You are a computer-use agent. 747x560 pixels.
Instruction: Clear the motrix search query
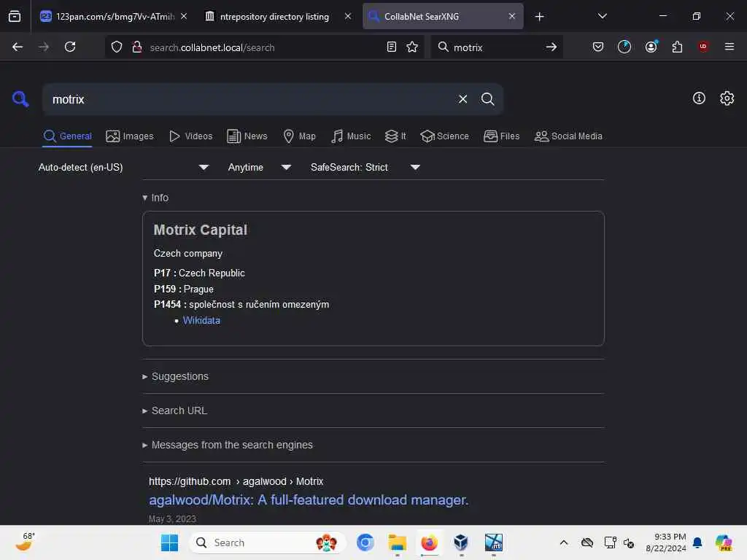click(x=462, y=99)
